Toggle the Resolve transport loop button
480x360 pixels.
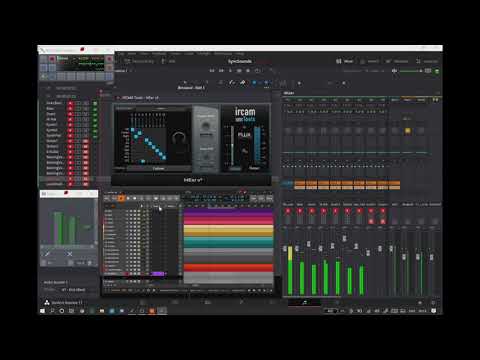click(257, 71)
